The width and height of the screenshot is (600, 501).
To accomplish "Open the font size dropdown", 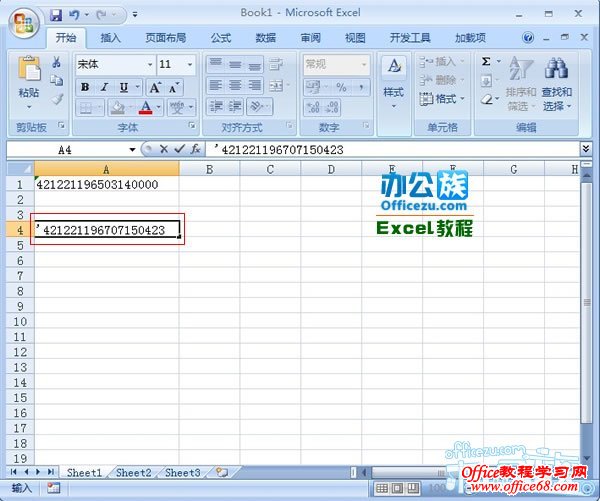I will (x=190, y=65).
